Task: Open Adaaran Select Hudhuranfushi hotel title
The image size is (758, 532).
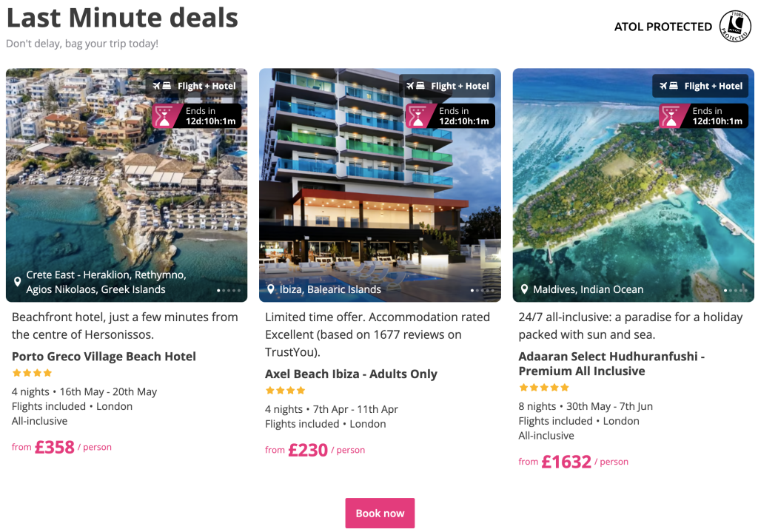Action: (611, 363)
